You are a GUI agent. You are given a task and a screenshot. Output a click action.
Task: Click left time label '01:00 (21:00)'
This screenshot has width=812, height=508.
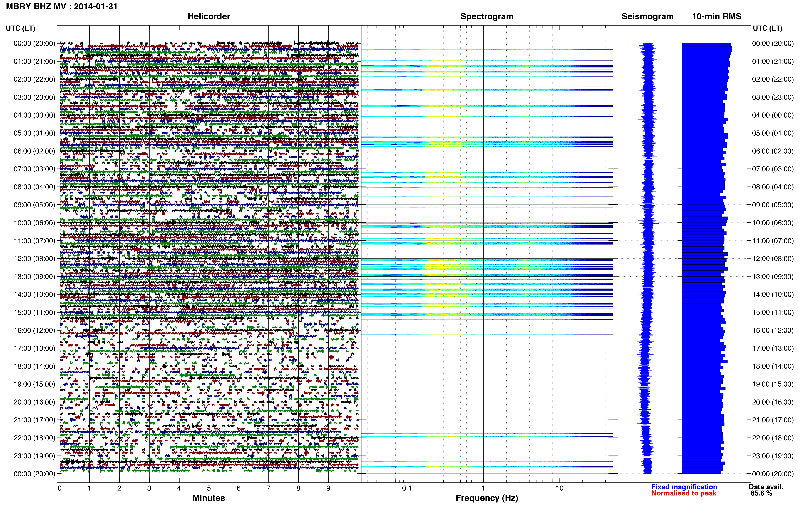pos(34,62)
